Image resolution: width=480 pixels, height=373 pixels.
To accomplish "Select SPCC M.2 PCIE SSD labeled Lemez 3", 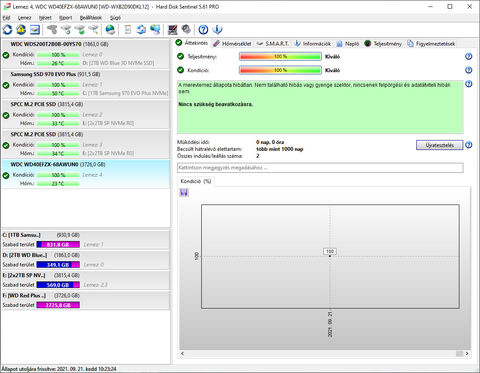I will click(x=85, y=144).
